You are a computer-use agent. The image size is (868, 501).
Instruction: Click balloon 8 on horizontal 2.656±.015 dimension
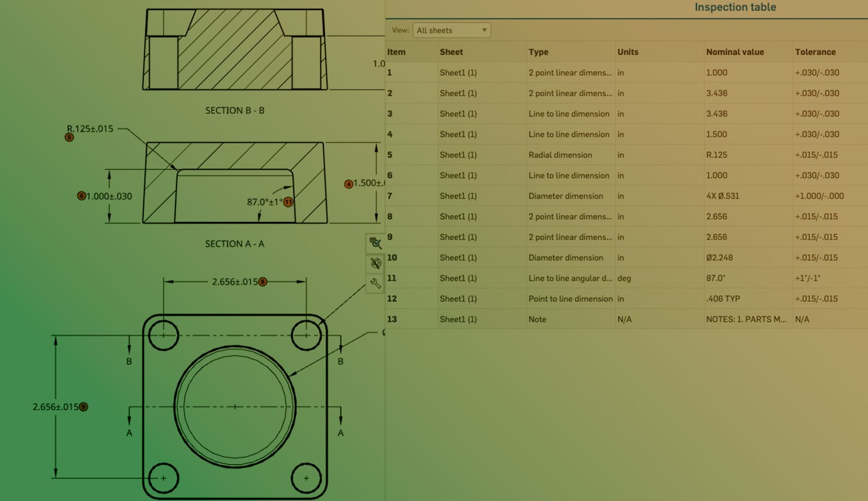[x=263, y=282]
